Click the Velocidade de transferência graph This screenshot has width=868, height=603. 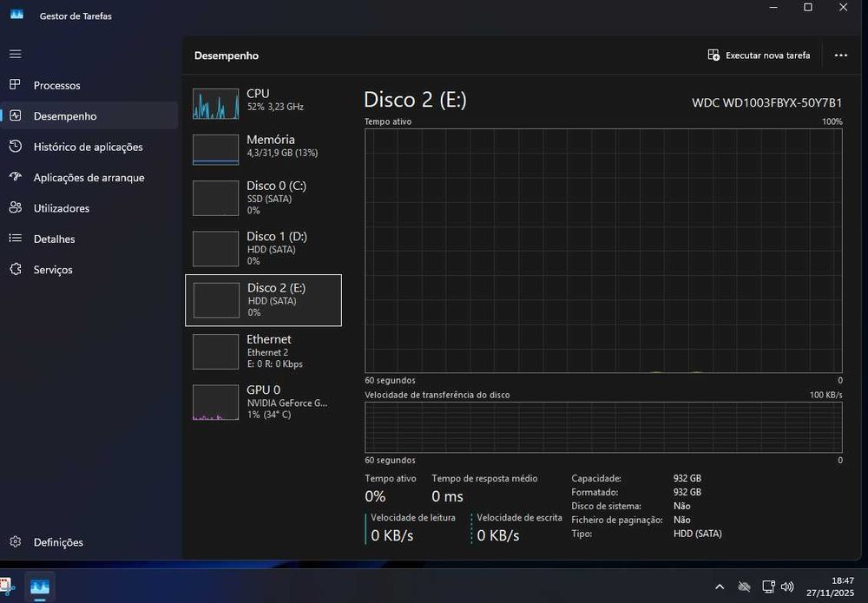(x=603, y=427)
